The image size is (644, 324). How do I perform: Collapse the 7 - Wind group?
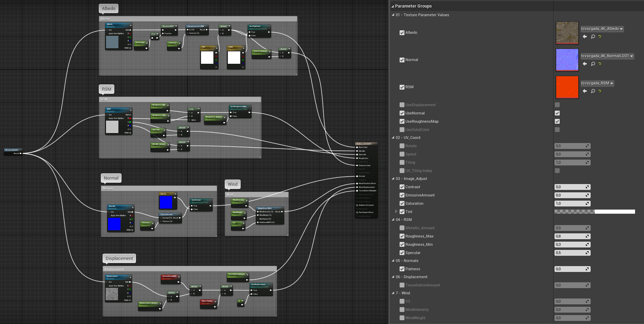click(393, 293)
